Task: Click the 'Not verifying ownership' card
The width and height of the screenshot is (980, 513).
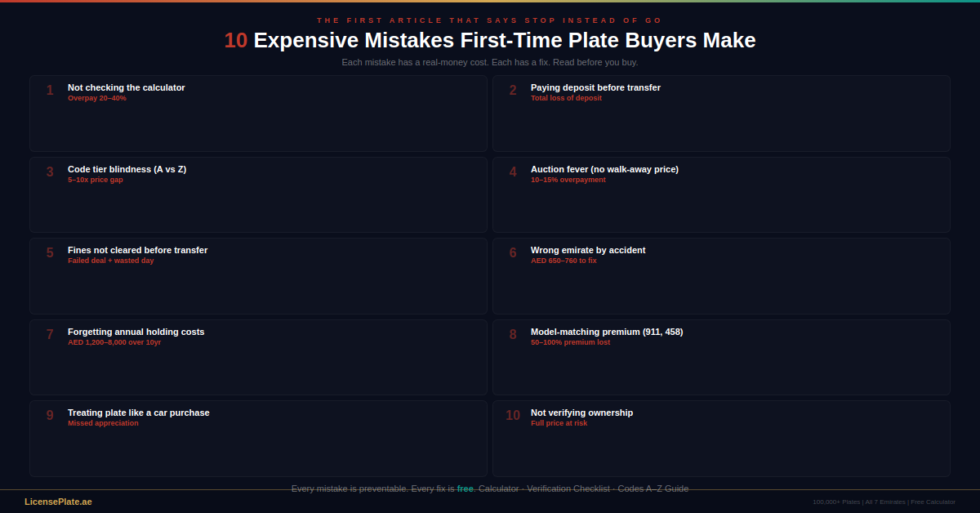Action: click(721, 439)
